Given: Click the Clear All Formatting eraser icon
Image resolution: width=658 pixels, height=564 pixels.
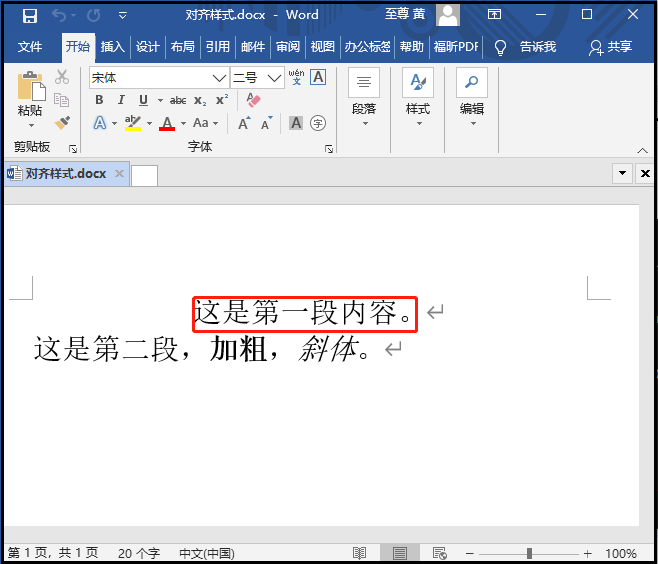Looking at the screenshot, I should [253, 100].
